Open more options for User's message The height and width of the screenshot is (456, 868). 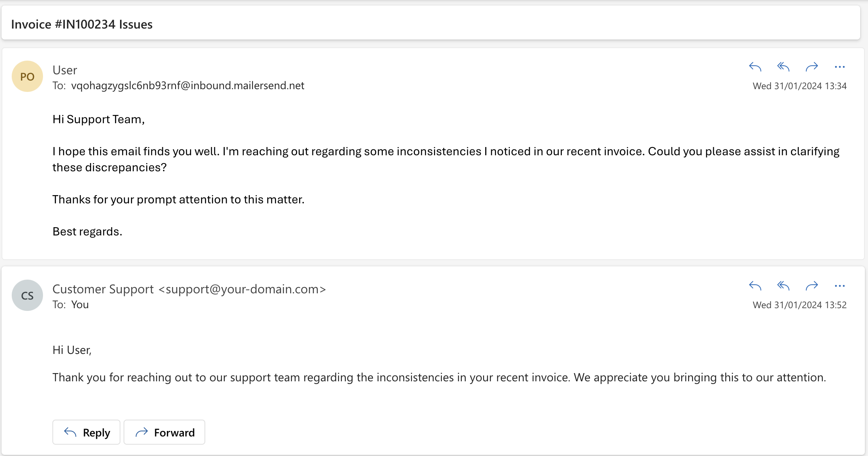tap(840, 66)
